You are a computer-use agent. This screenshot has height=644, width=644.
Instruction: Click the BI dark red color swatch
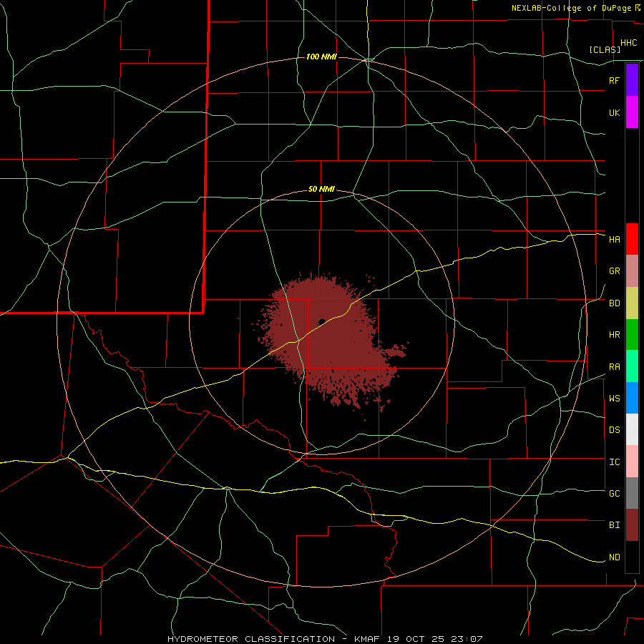[632, 525]
